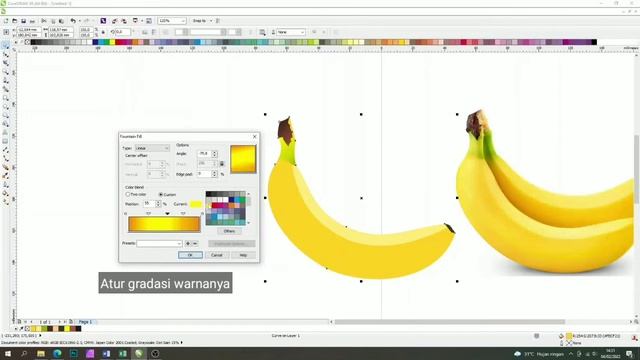Click the Paste icon in the standard toolbar

pyautogui.click(x=61, y=21)
